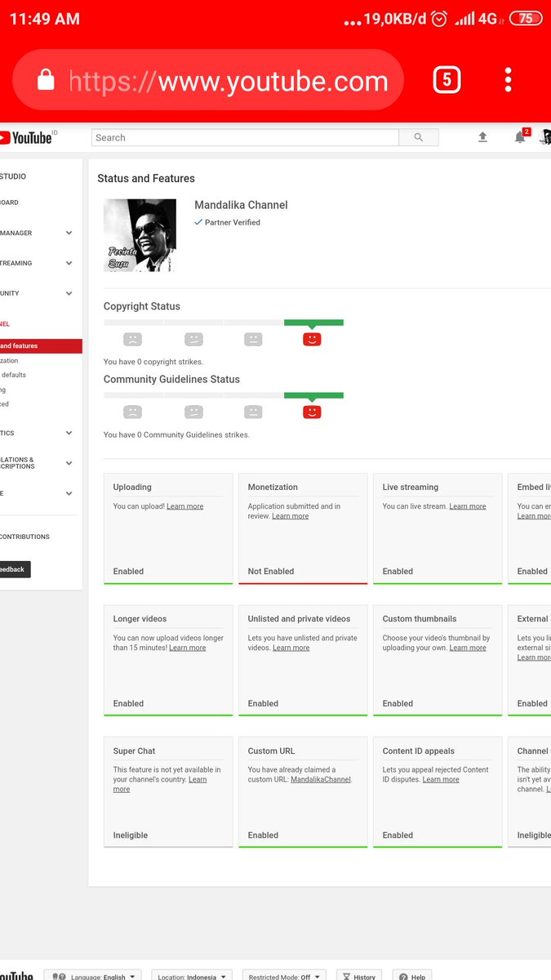Open the Language: English dropdown
551x980 pixels.
(92, 976)
